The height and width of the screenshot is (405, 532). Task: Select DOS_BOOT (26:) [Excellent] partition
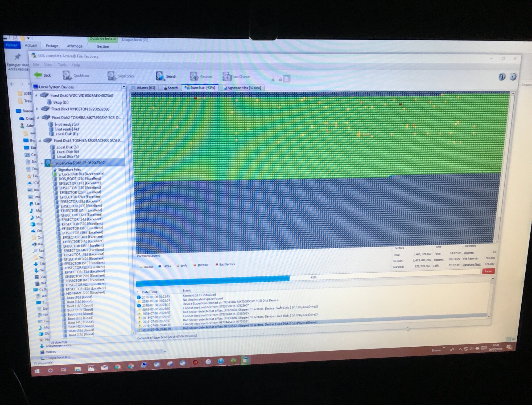click(80, 179)
